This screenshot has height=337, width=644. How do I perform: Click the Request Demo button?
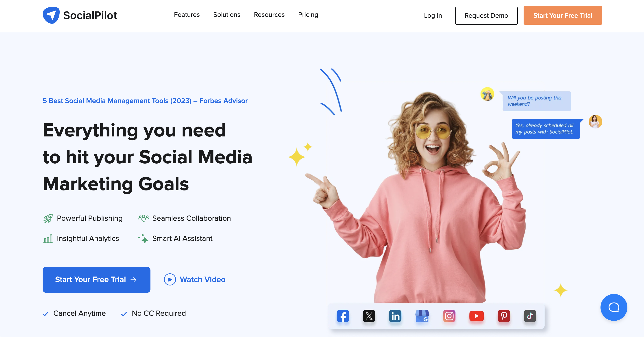coord(486,15)
